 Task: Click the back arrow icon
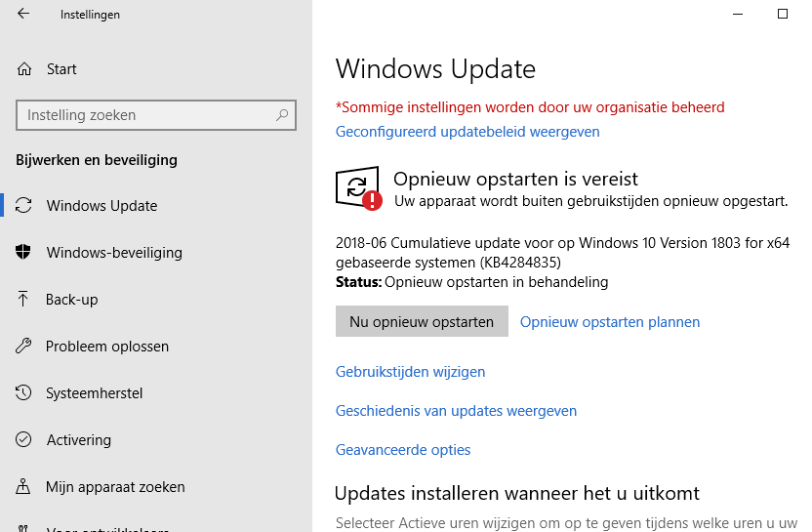(x=23, y=15)
